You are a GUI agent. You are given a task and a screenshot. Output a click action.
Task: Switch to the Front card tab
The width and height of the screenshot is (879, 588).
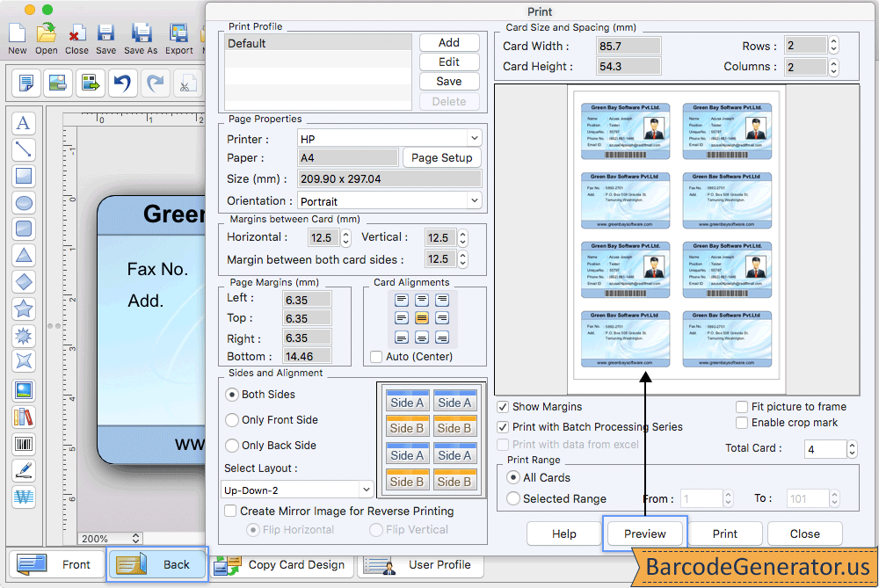coord(56,564)
